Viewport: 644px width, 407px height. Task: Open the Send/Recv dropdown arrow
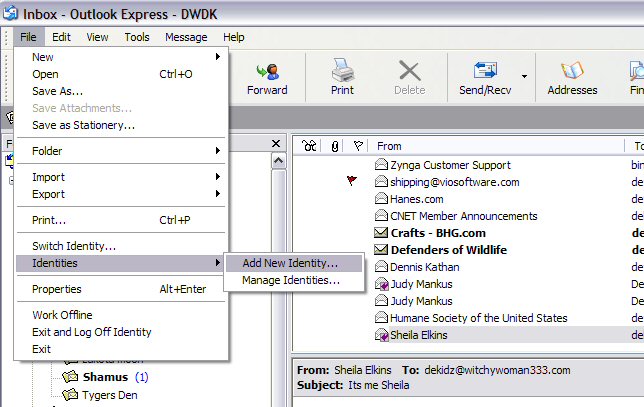[524, 76]
